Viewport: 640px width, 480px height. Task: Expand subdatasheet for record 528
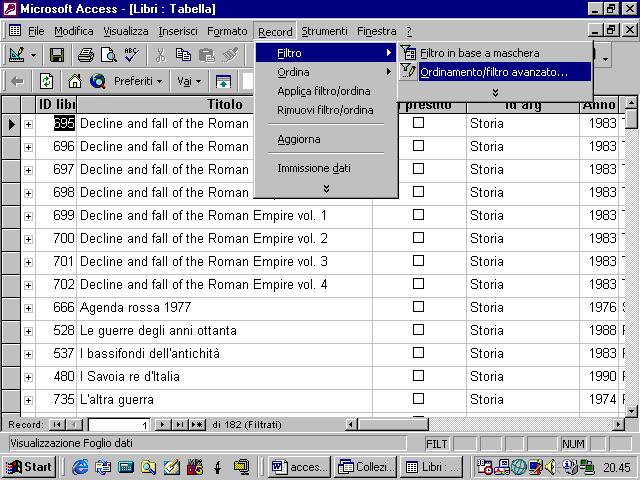point(28,331)
